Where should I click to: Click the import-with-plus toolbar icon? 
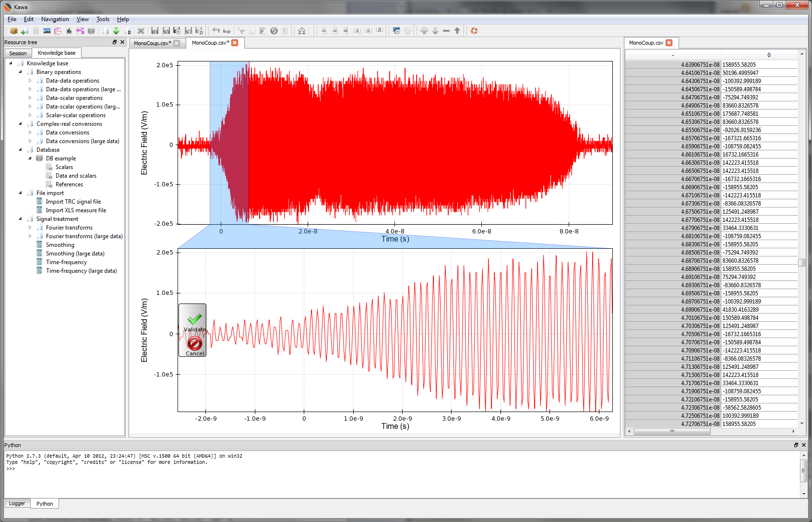click(x=24, y=31)
